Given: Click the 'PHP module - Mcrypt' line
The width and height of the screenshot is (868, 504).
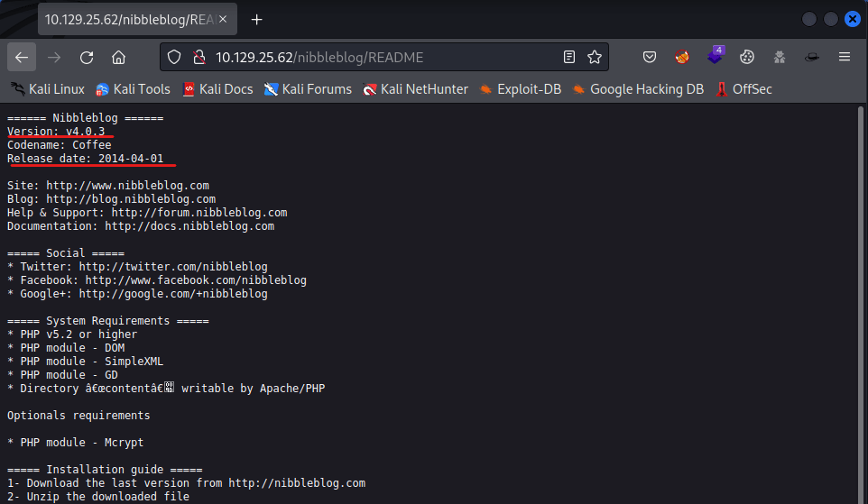Looking at the screenshot, I should (75, 443).
